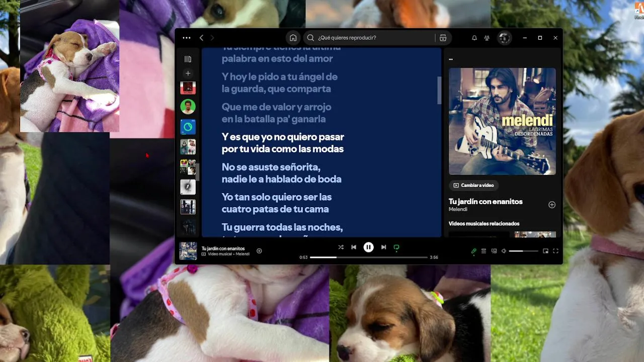
Task: Open the white starburst cover in sidebar
Action: [x=188, y=187]
